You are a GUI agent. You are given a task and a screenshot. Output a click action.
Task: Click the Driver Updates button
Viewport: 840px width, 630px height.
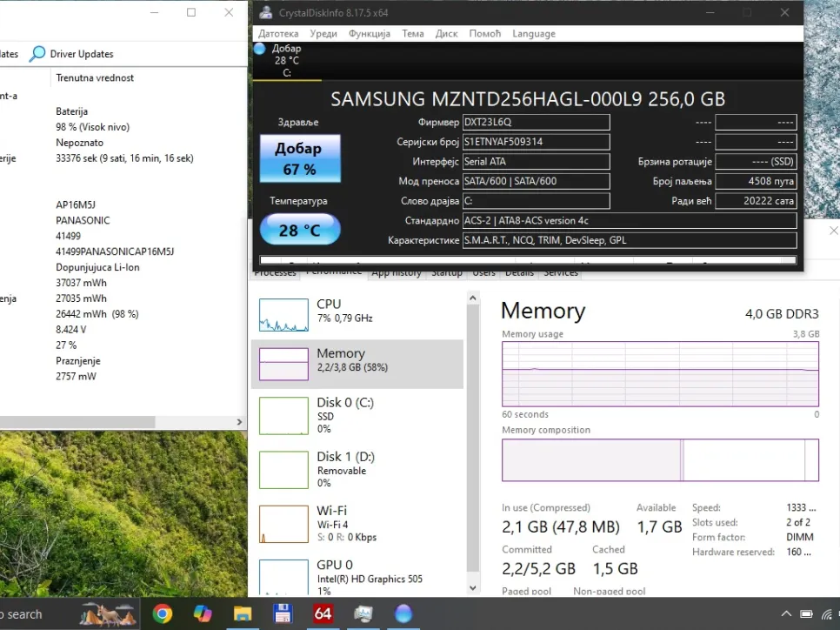71,54
